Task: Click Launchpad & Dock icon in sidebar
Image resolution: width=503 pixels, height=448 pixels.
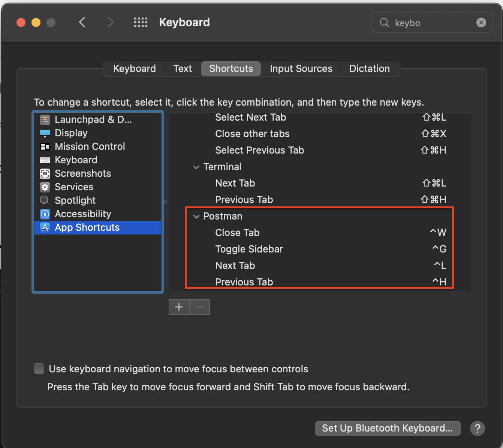Action: pos(45,120)
